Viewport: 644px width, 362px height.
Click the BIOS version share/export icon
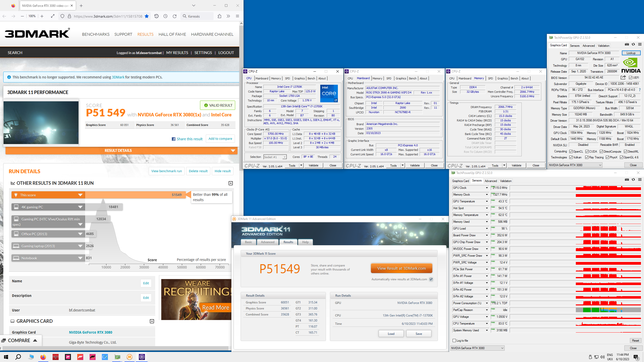[623, 77]
